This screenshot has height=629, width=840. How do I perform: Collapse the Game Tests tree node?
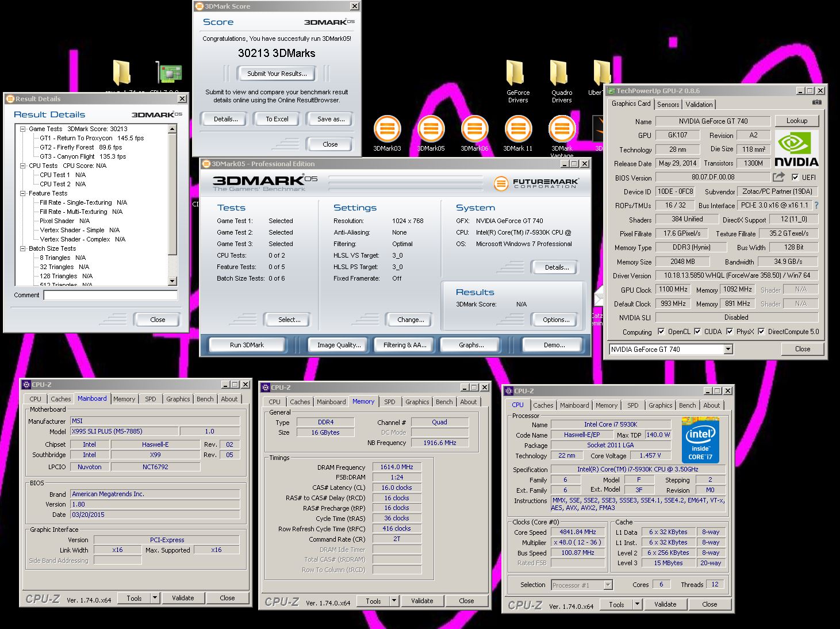click(23, 129)
